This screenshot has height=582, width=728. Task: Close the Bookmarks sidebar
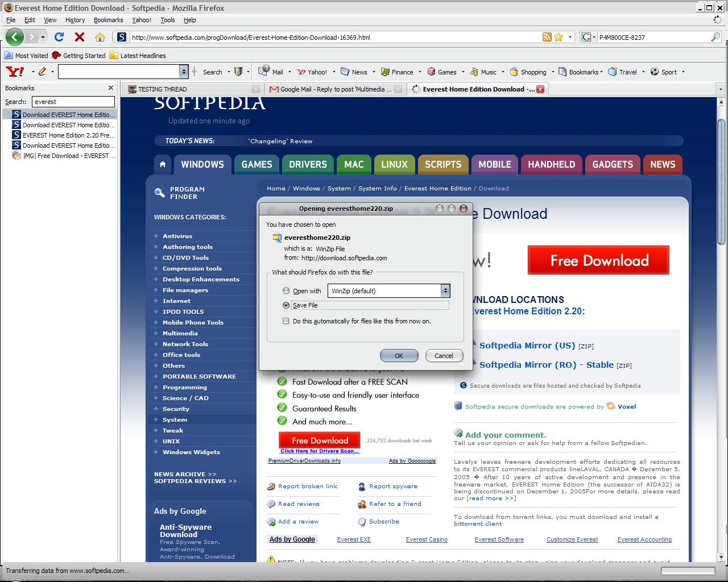coord(110,88)
